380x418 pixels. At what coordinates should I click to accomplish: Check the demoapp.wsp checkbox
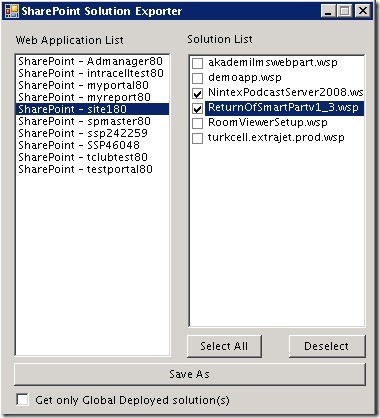[x=198, y=78]
